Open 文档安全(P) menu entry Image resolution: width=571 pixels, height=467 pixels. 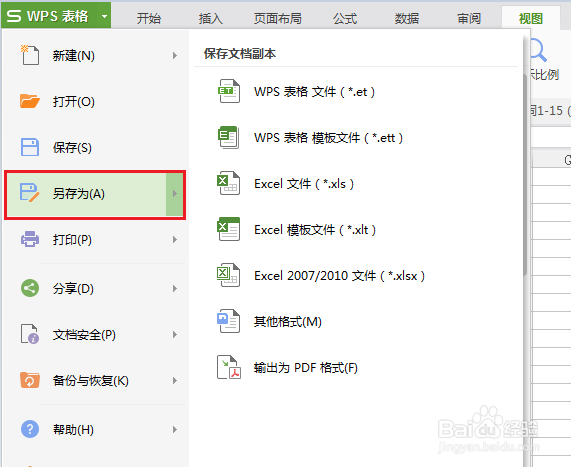[x=95, y=334]
